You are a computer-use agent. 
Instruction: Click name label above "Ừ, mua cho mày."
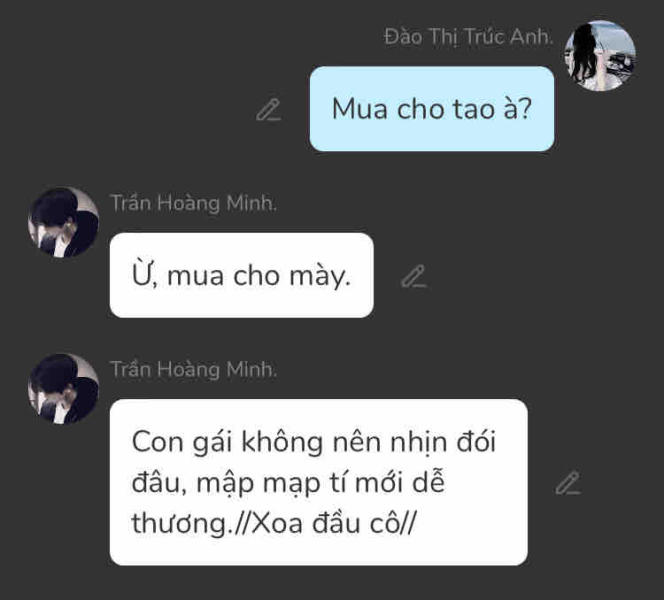pyautogui.click(x=193, y=203)
